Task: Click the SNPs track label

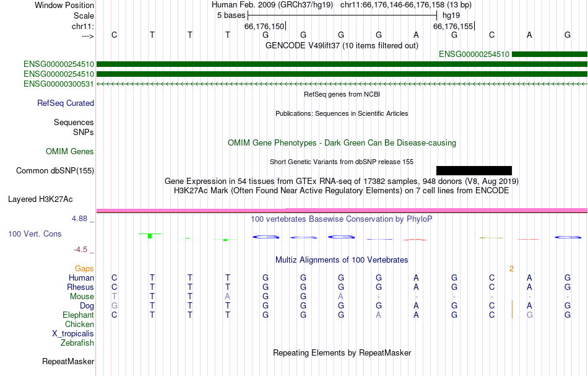Action: pyautogui.click(x=84, y=132)
